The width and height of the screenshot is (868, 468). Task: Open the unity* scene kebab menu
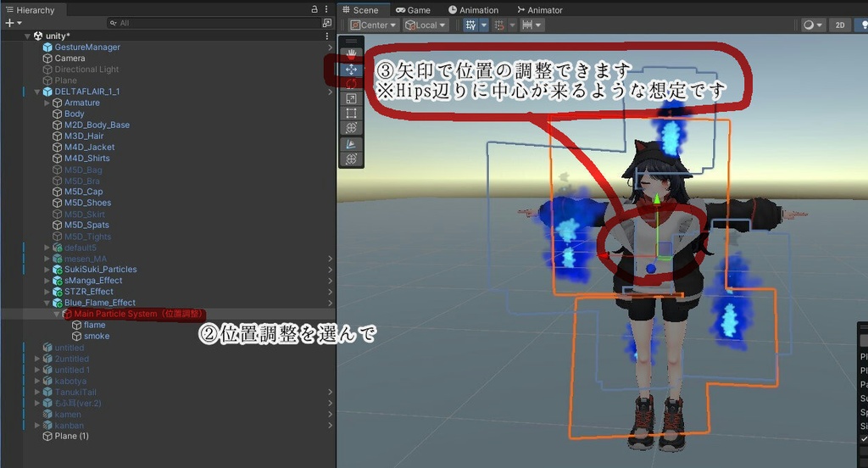click(x=327, y=36)
